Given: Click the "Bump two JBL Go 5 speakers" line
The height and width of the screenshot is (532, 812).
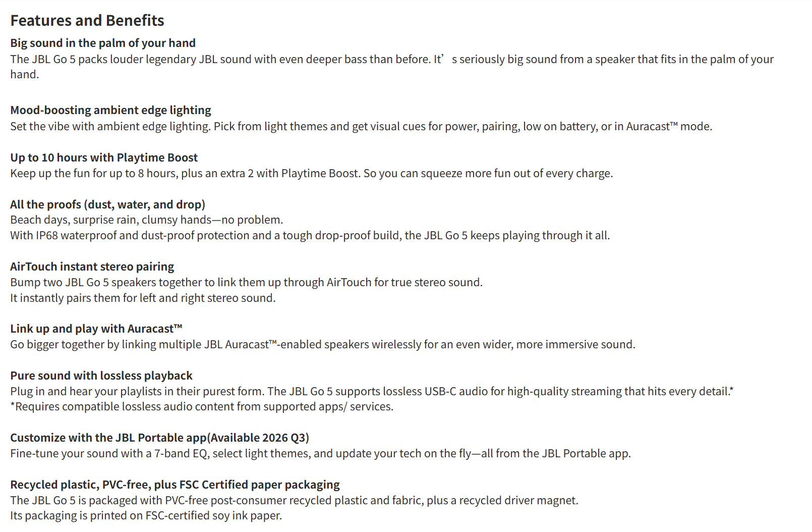Looking at the screenshot, I should (x=246, y=282).
